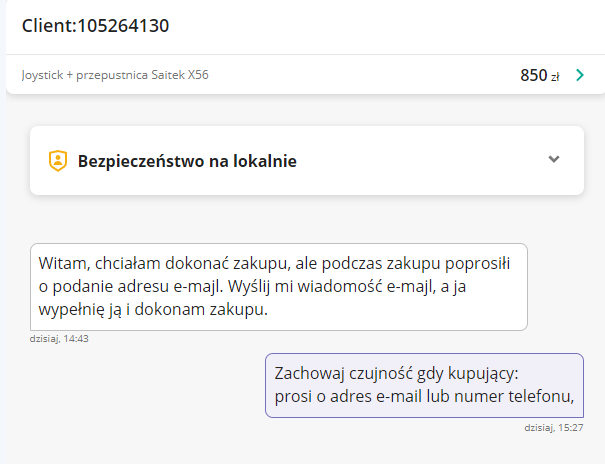Click the word 'Witam' in the received message
This screenshot has width=605, height=464.
coord(62,264)
